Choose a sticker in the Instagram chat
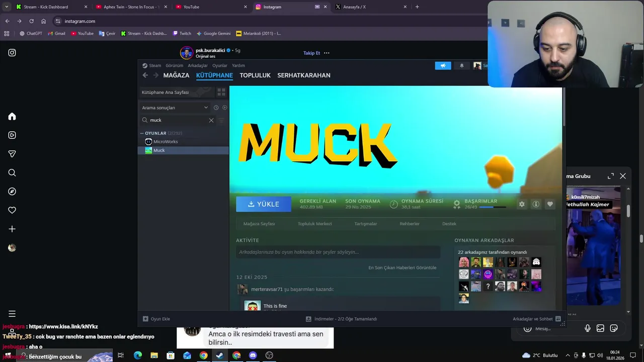Screen dimensions: 644x362 coord(614,328)
